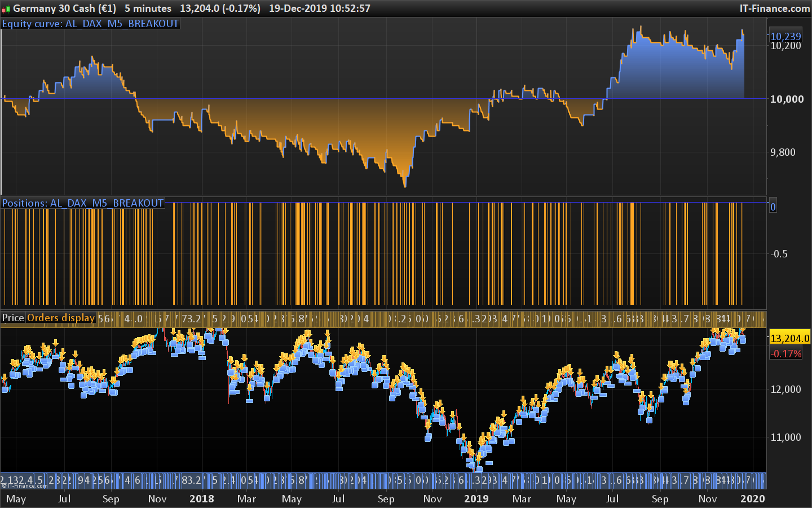Click the Price label in lower chart
The height and width of the screenshot is (508, 812).
pos(13,318)
